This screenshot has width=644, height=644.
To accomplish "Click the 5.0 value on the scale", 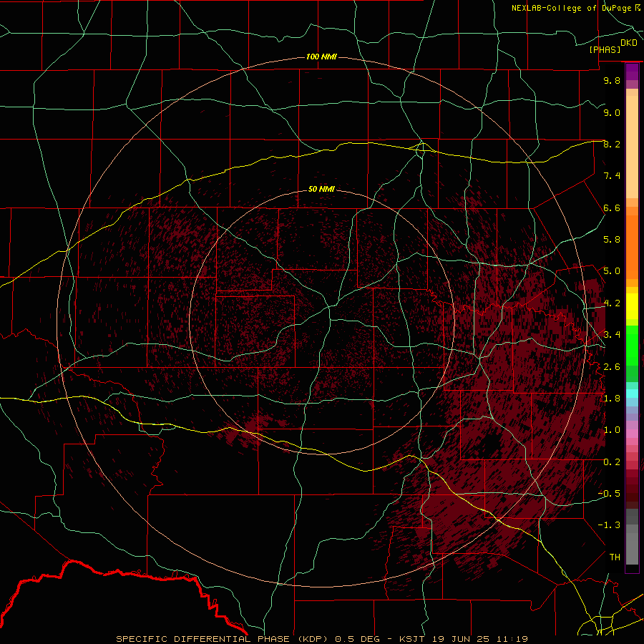I will pyautogui.click(x=612, y=271).
